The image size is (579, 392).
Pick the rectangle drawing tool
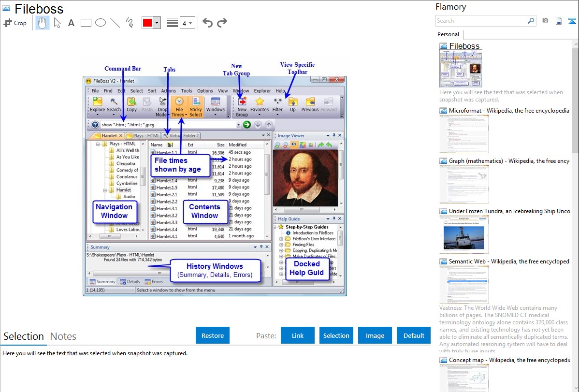tap(86, 23)
